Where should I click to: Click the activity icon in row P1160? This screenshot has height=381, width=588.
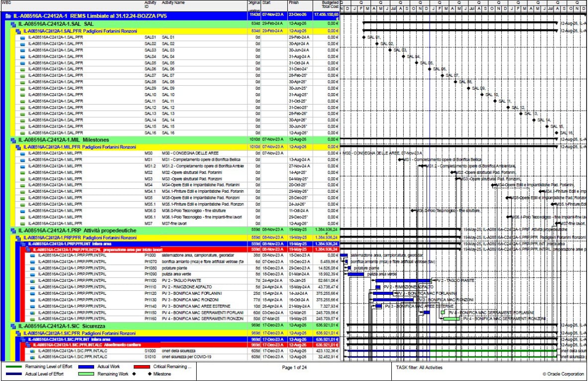pyautogui.click(x=33, y=319)
